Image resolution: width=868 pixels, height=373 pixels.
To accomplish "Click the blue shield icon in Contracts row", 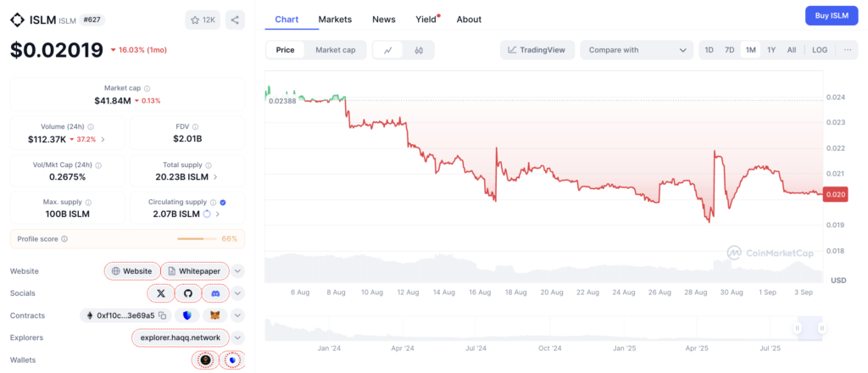I will 187,315.
